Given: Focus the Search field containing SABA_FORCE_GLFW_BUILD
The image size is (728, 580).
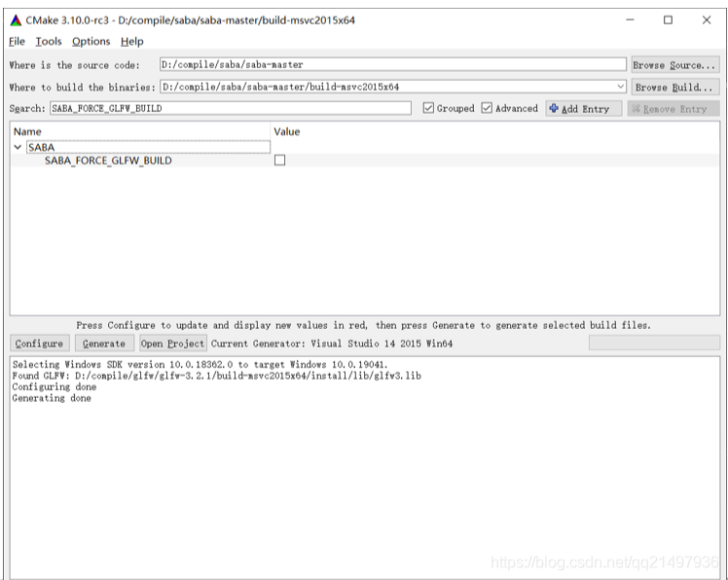Looking at the screenshot, I should point(231,108).
